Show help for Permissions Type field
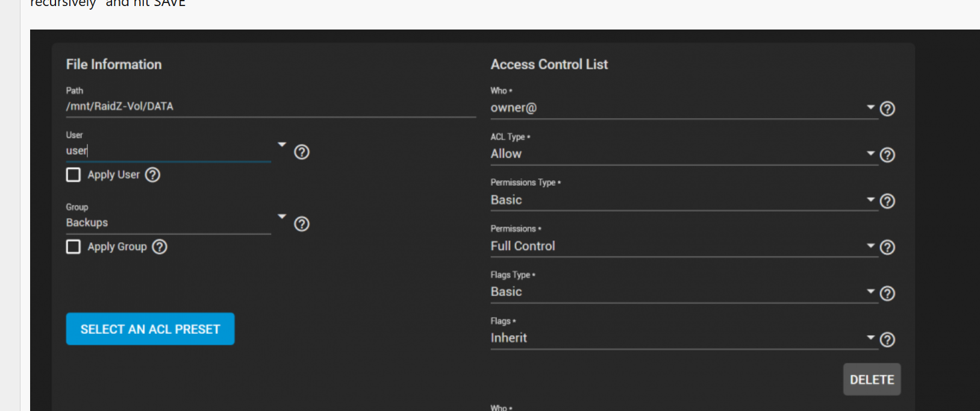 coord(887,201)
